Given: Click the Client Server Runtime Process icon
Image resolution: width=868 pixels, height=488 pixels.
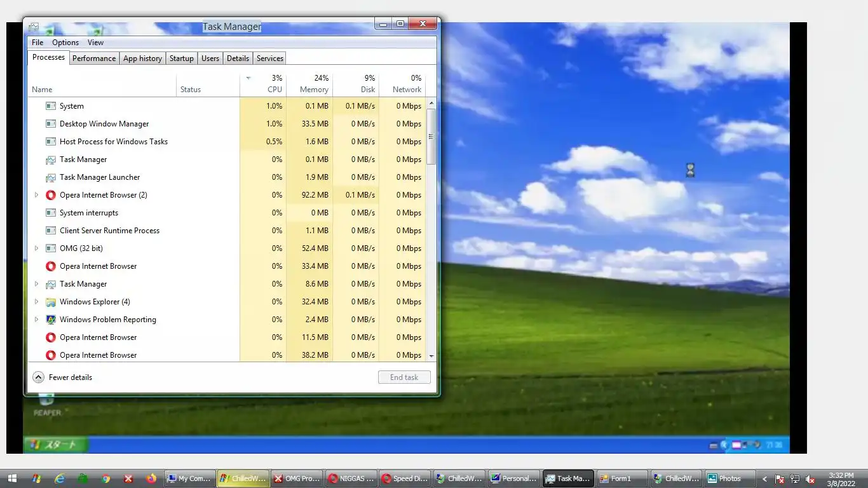Looking at the screenshot, I should (51, 231).
